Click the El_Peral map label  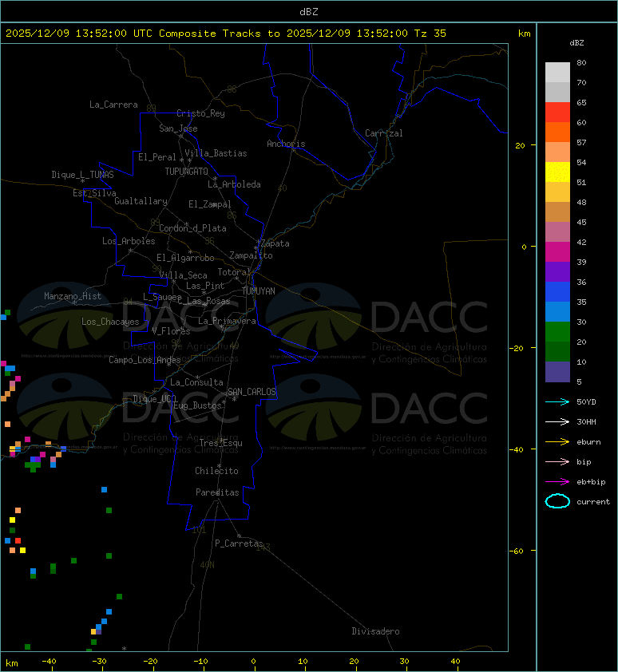pyautogui.click(x=157, y=157)
